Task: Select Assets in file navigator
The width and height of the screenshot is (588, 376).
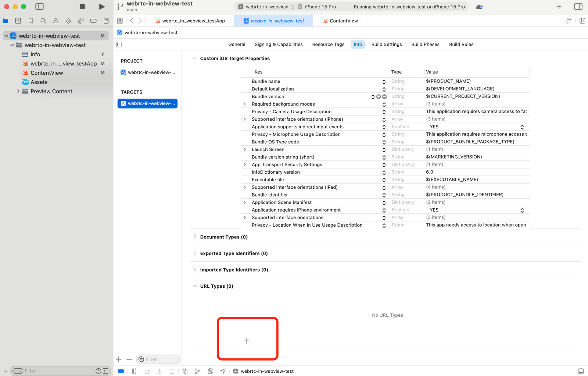Action: click(39, 82)
